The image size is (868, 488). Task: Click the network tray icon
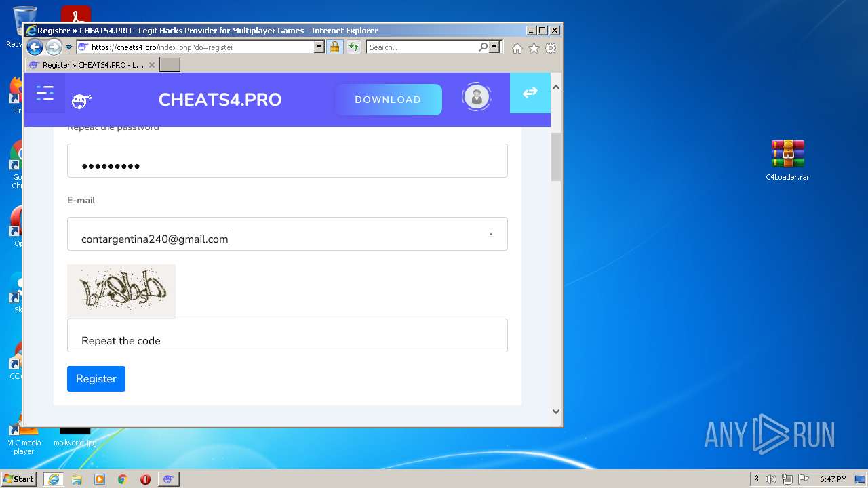(787, 479)
